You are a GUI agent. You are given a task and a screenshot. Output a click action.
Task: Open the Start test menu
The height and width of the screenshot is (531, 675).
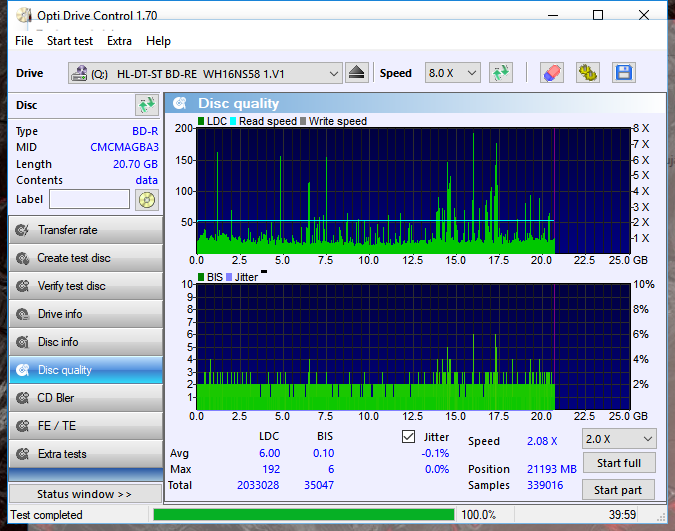click(x=70, y=41)
